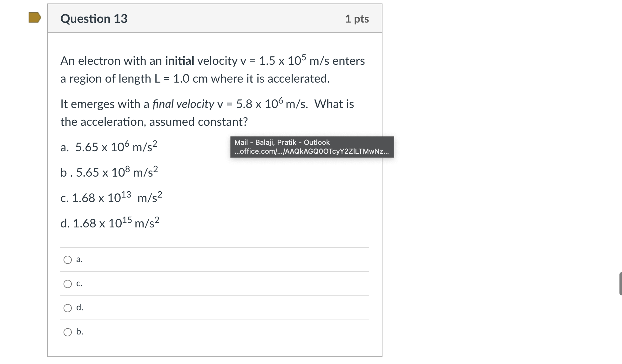Select radio button for answer b
This screenshot has width=622, height=364.
(68, 332)
